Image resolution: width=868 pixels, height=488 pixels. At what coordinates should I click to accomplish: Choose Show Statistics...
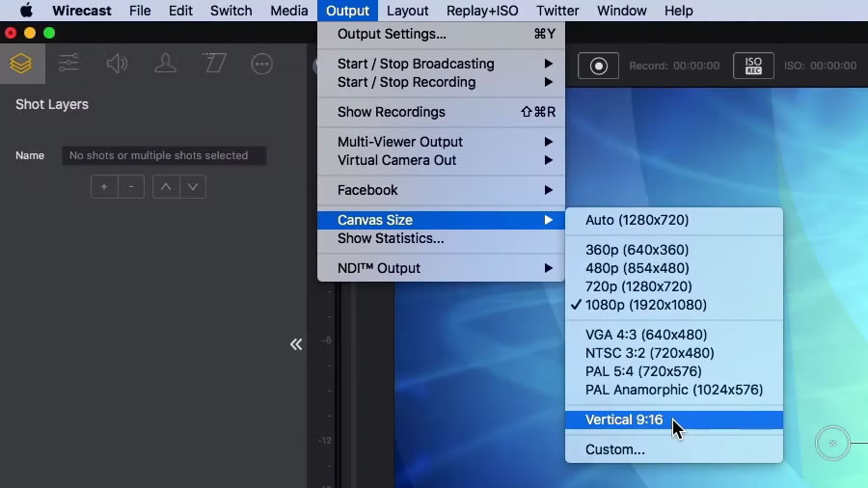pos(441,238)
